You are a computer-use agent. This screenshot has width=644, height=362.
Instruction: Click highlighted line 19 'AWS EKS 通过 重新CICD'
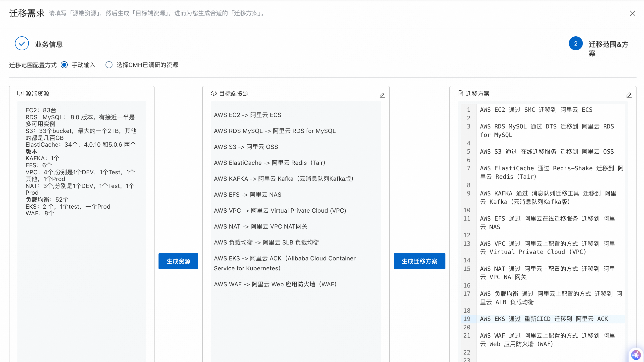click(544, 319)
